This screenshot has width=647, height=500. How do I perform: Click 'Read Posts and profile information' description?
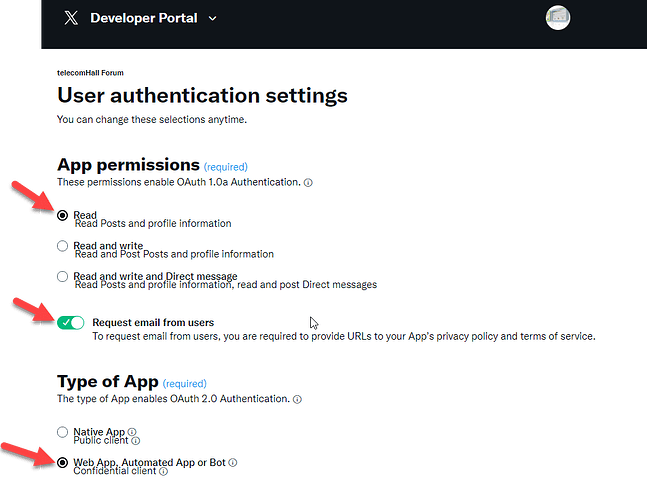click(153, 224)
